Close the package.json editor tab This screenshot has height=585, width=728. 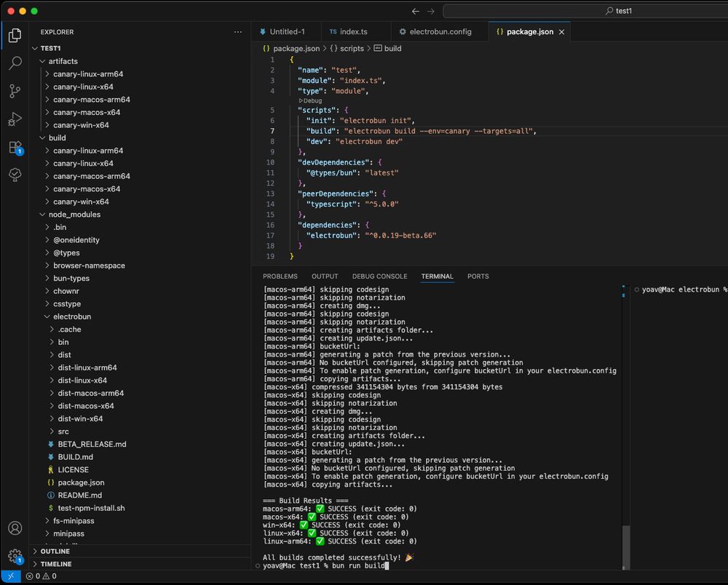562,32
